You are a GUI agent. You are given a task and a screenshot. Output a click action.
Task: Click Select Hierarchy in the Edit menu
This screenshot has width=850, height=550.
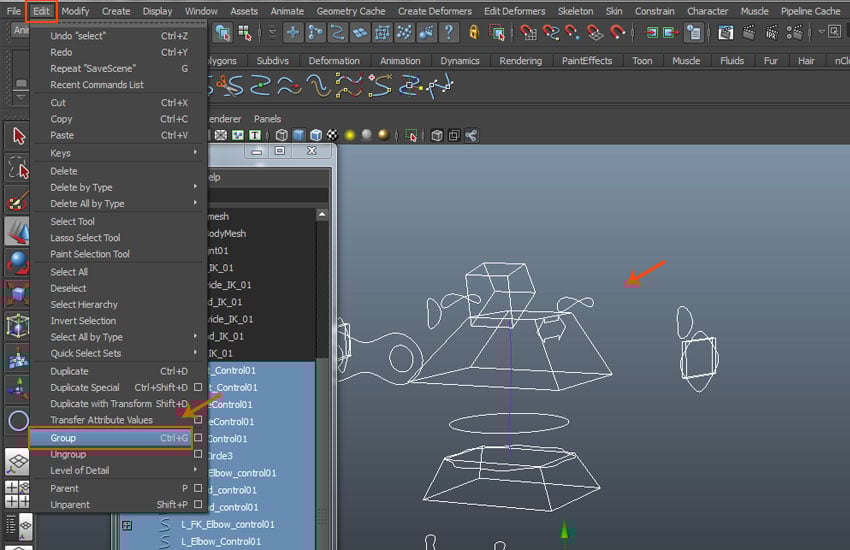(84, 304)
